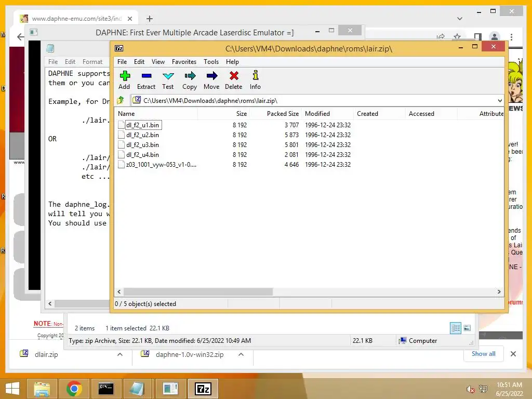This screenshot has width=532, height=399.
Task: Go up one folder level in 7-Zip
Action: [x=121, y=100]
